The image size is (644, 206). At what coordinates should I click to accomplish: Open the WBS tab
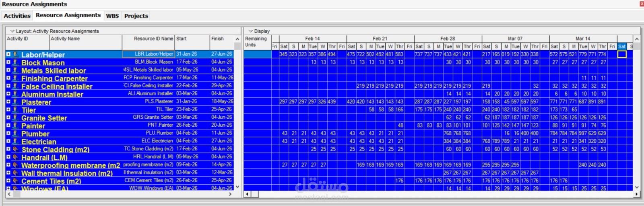pos(112,16)
